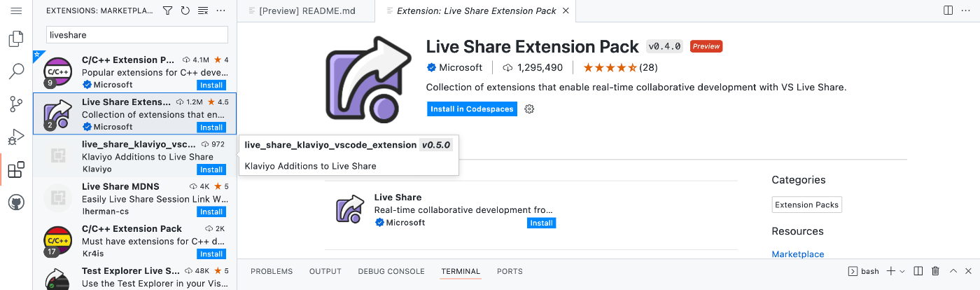Refresh the extensions list
This screenshot has width=980, height=290.
tap(185, 11)
